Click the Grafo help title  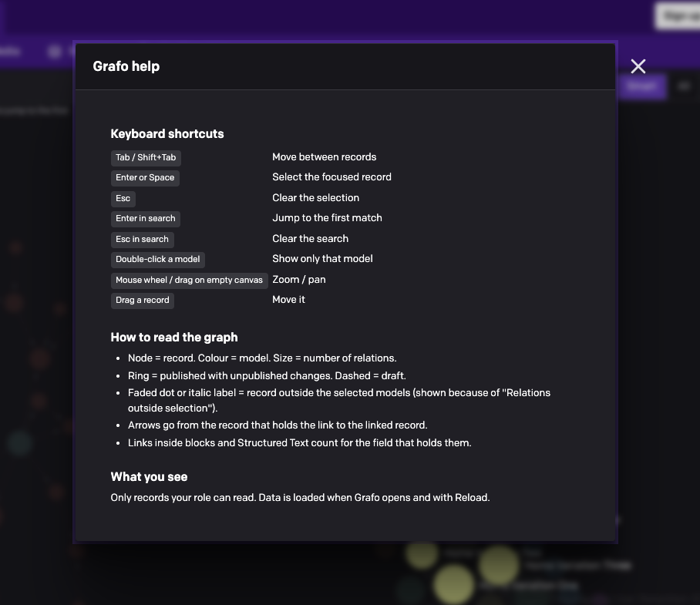coord(126,66)
